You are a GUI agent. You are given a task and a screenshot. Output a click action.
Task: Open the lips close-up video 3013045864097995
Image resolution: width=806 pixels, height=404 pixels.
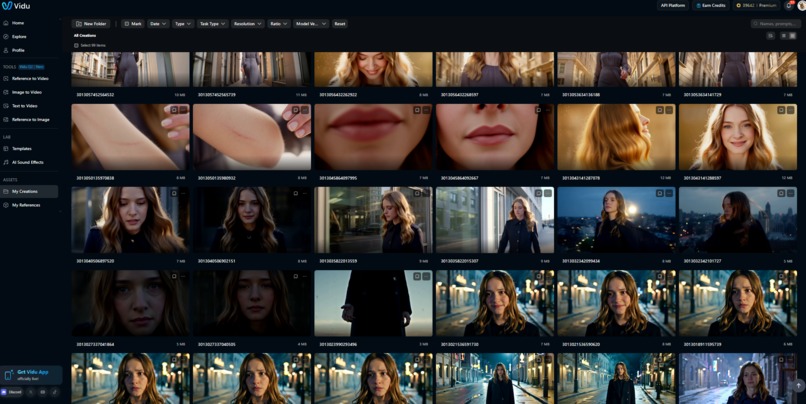373,137
